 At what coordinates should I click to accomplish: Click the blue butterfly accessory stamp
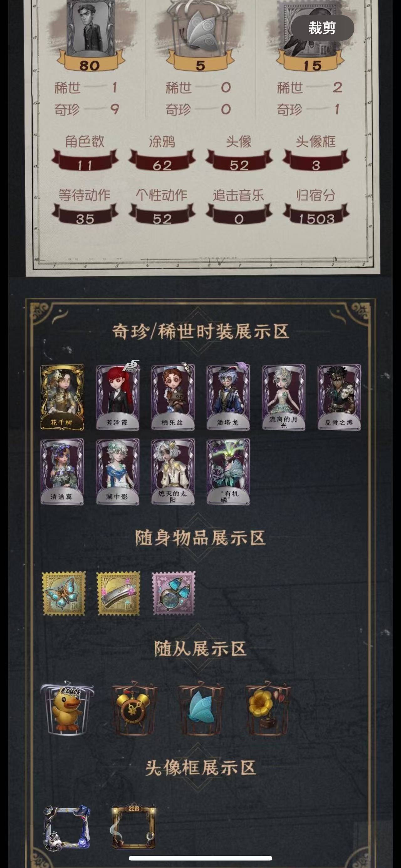(63, 593)
